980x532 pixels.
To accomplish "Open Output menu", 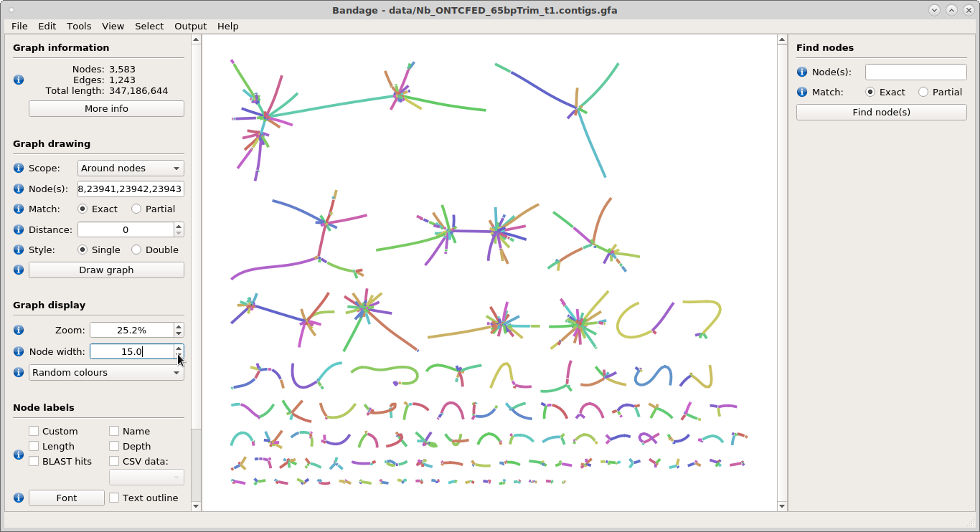I will pyautogui.click(x=190, y=26).
